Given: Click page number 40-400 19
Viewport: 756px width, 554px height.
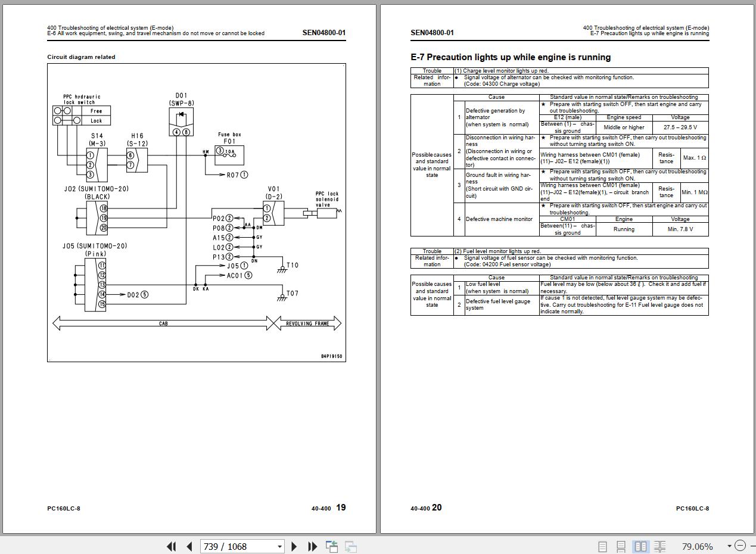Looking at the screenshot, I should (328, 508).
